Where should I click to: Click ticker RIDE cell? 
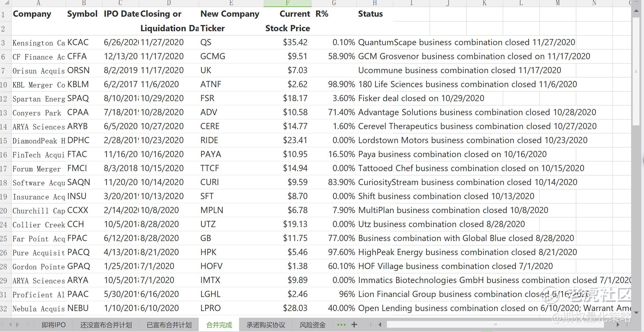click(x=231, y=140)
